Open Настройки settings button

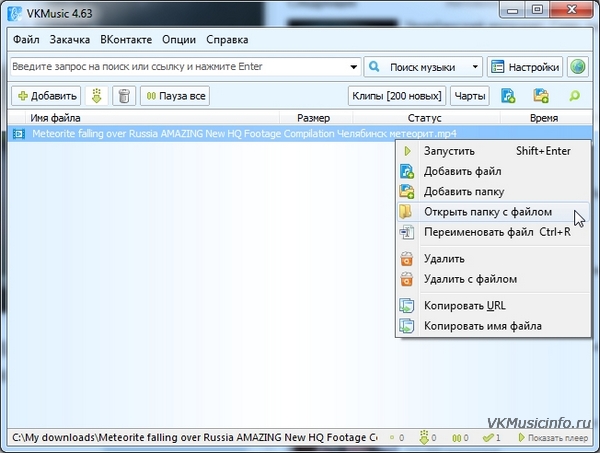pos(525,67)
